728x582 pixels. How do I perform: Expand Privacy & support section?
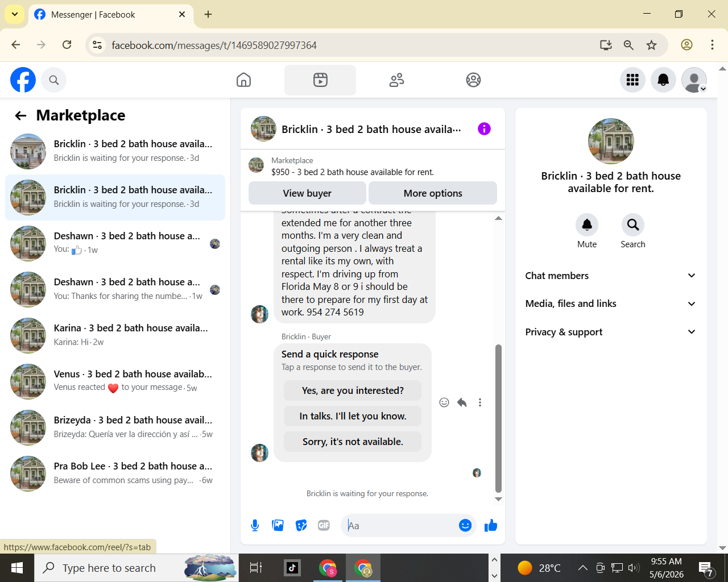pyautogui.click(x=611, y=332)
